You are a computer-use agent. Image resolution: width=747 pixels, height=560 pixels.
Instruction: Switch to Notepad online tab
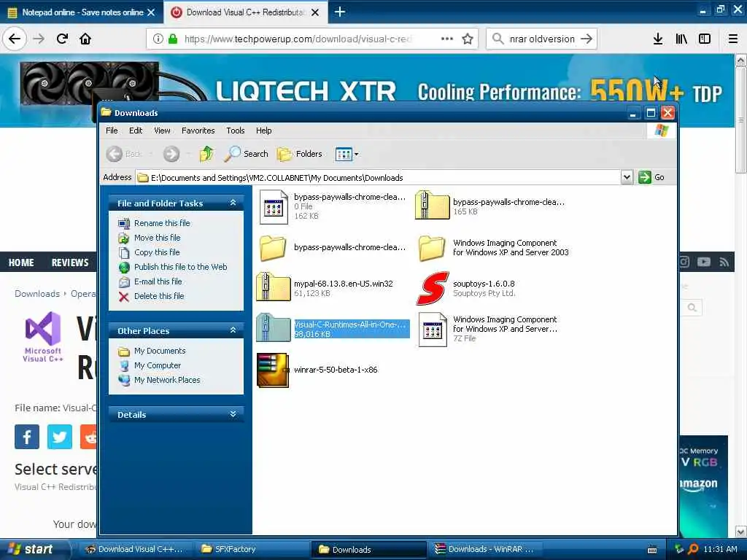click(81, 12)
